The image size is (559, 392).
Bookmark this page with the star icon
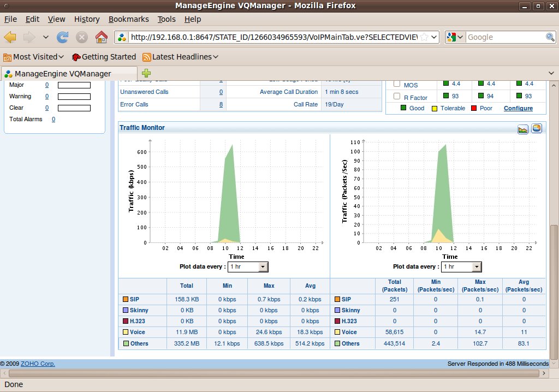click(x=424, y=37)
